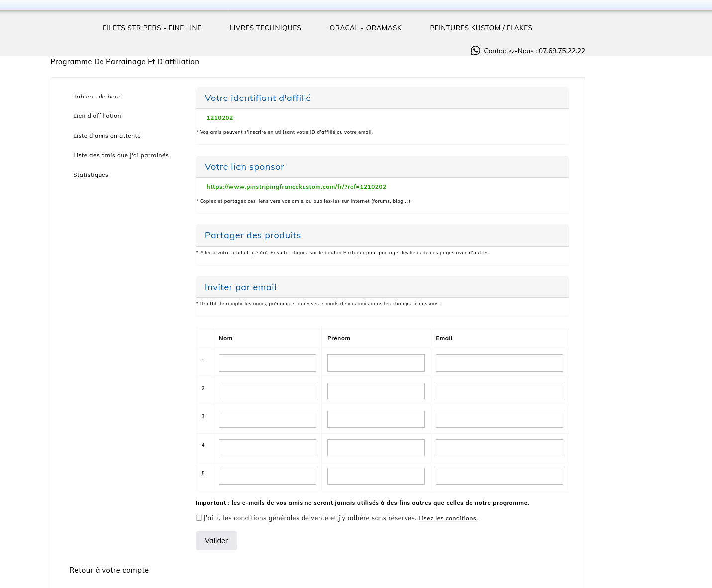Screen dimensions: 712x588
Task: Open the Statistiques page
Action: [91, 175]
